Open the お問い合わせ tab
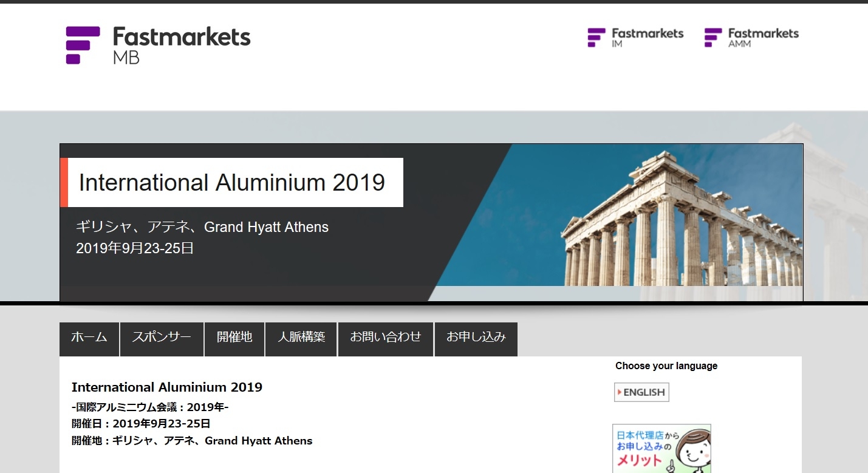 click(386, 338)
